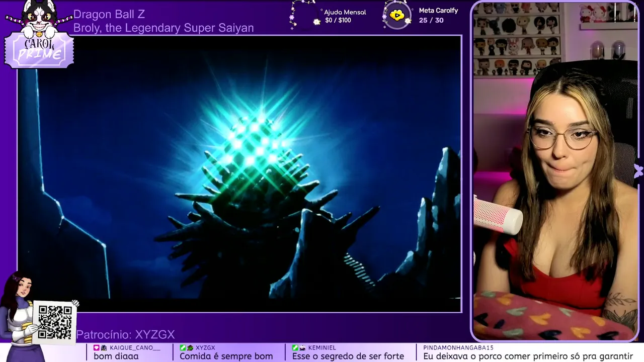644x362 pixels.
Task: Click 'Broly, the Legendary Super Saiyan' subtitle
Action: [164, 28]
